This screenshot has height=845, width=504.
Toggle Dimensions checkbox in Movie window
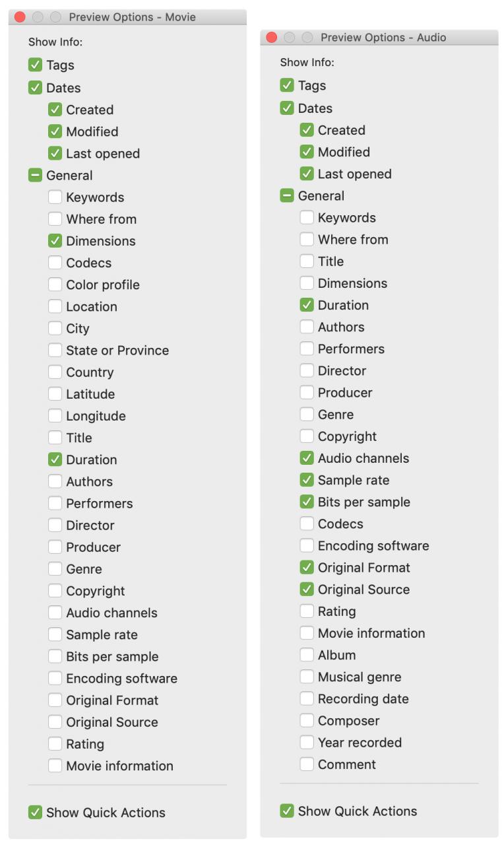55,241
